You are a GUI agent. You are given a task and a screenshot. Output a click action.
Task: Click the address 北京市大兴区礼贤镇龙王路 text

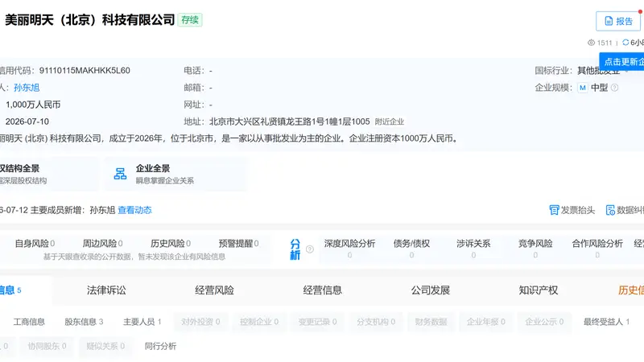[290, 121]
